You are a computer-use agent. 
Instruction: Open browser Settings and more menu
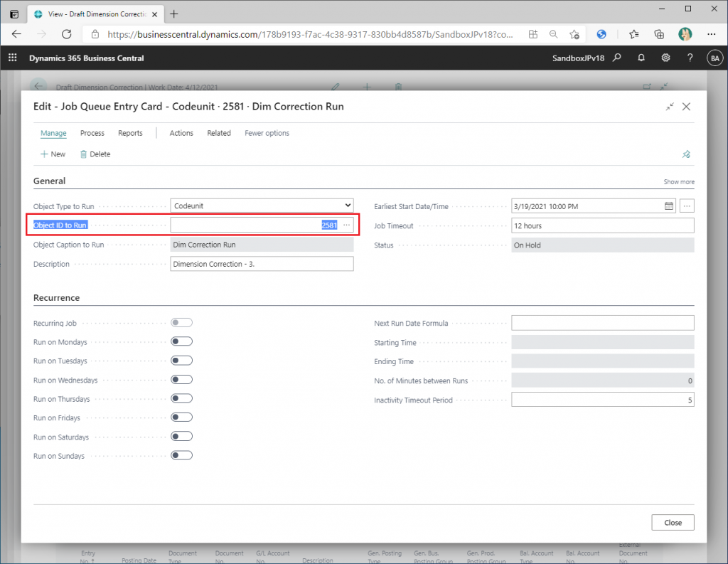(x=711, y=34)
